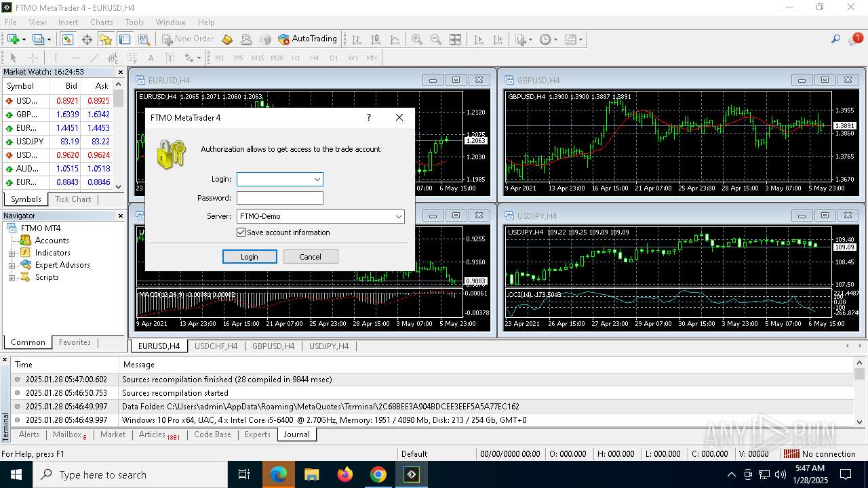Select the Cursor arrow tool
This screenshot has height=488, width=868.
[x=13, y=58]
